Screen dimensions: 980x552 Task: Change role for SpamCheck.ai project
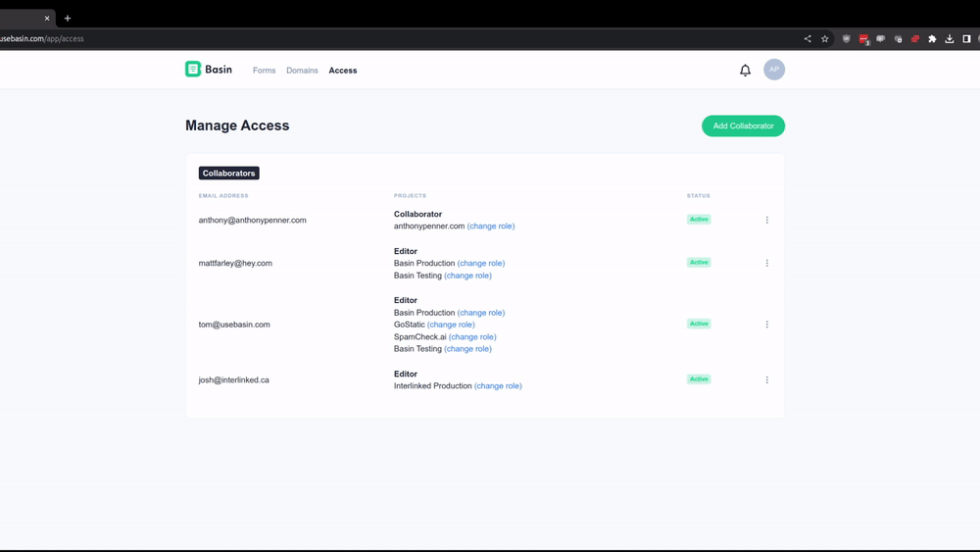click(x=472, y=337)
